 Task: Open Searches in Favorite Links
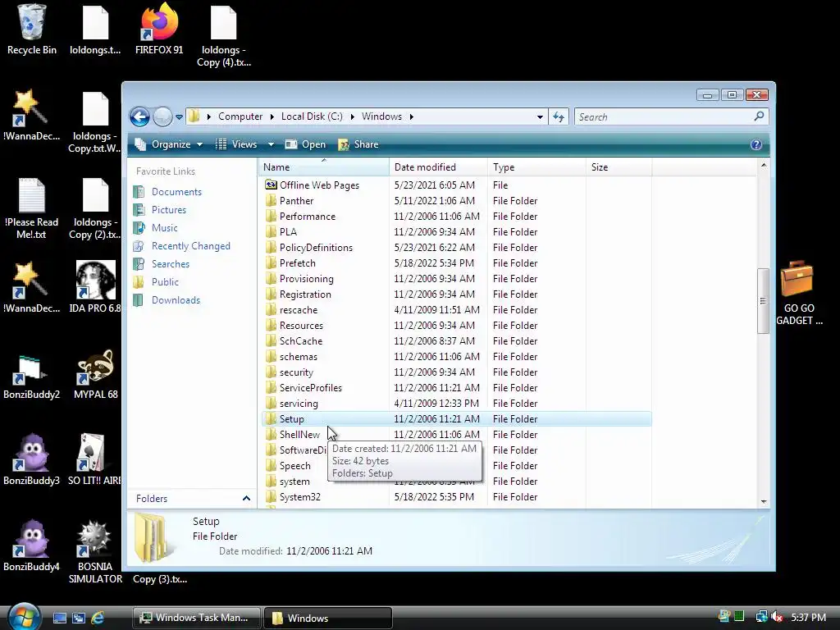[x=171, y=264]
